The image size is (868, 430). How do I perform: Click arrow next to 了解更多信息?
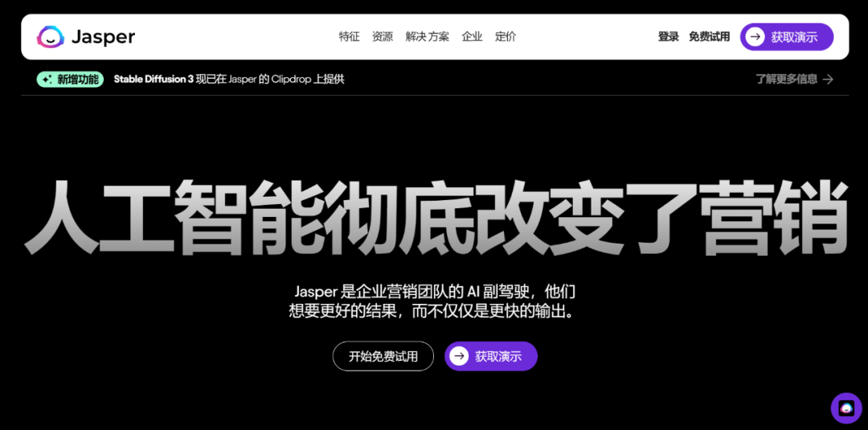point(828,79)
